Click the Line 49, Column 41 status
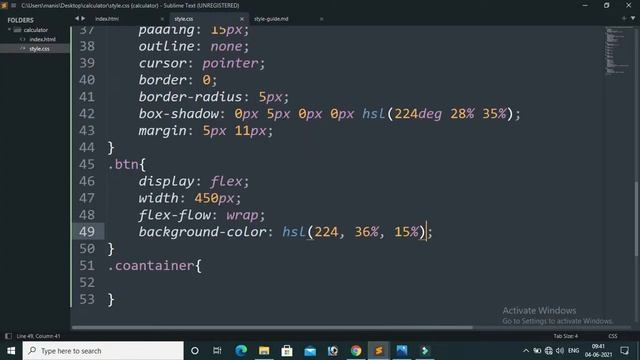 point(38,336)
